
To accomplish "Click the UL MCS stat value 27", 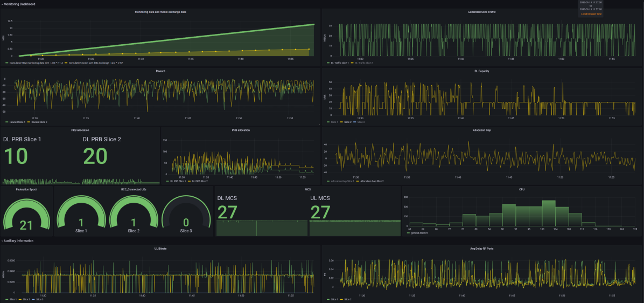I will (320, 211).
